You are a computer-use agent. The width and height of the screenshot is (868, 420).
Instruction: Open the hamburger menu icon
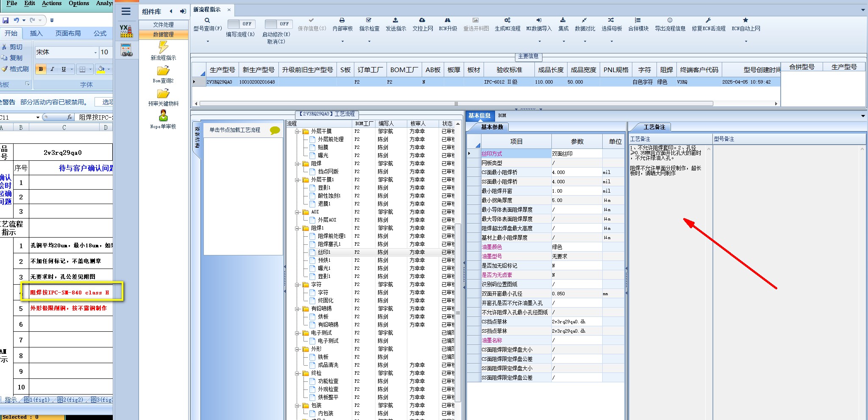[x=126, y=11]
